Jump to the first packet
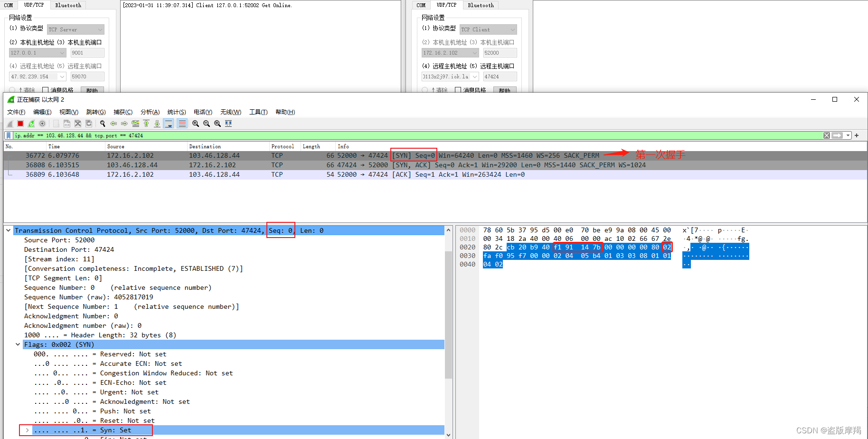This screenshot has height=439, width=868. click(x=146, y=124)
